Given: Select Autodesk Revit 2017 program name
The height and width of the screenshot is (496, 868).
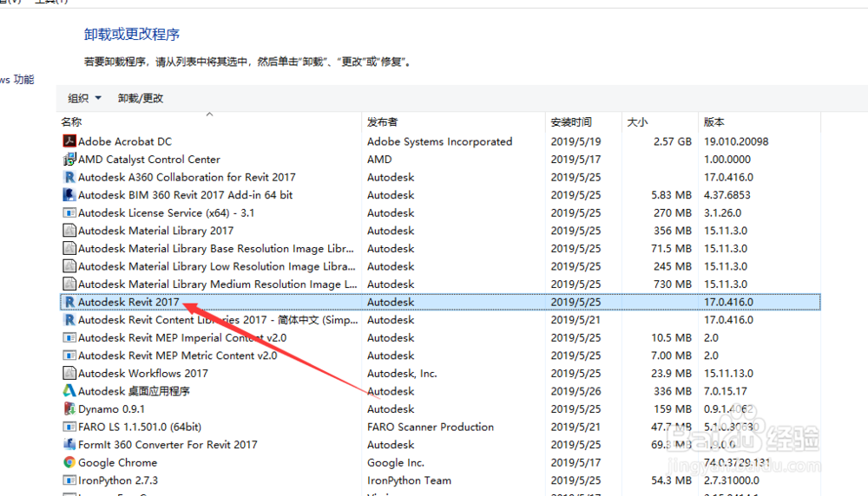Looking at the screenshot, I should point(128,302).
